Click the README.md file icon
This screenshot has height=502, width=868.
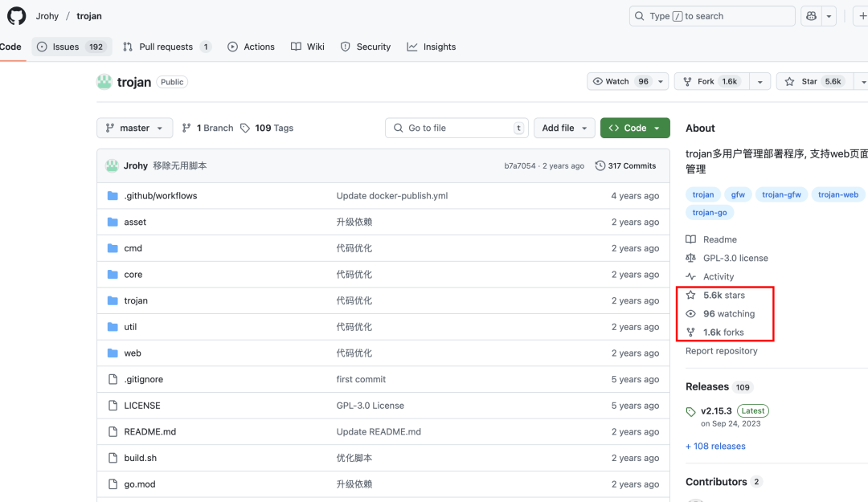[113, 431]
